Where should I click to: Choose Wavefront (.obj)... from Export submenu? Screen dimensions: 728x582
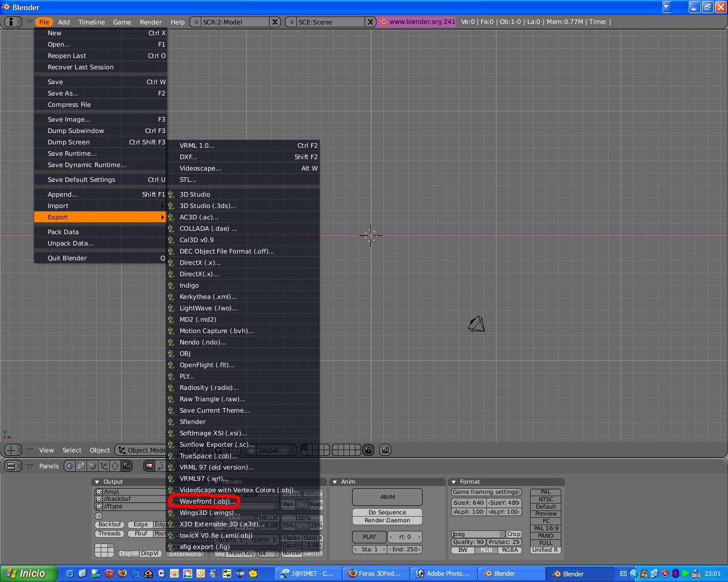tap(243, 501)
